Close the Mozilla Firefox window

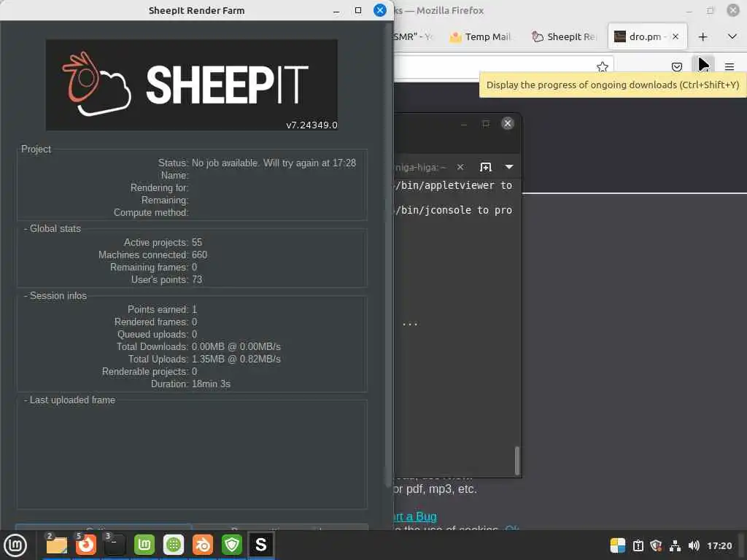click(x=732, y=10)
